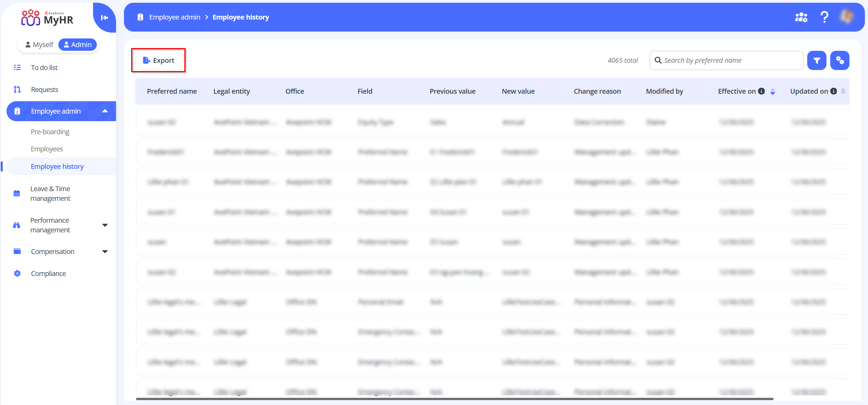Expand the Compensation menu
868x405 pixels.
click(x=105, y=252)
